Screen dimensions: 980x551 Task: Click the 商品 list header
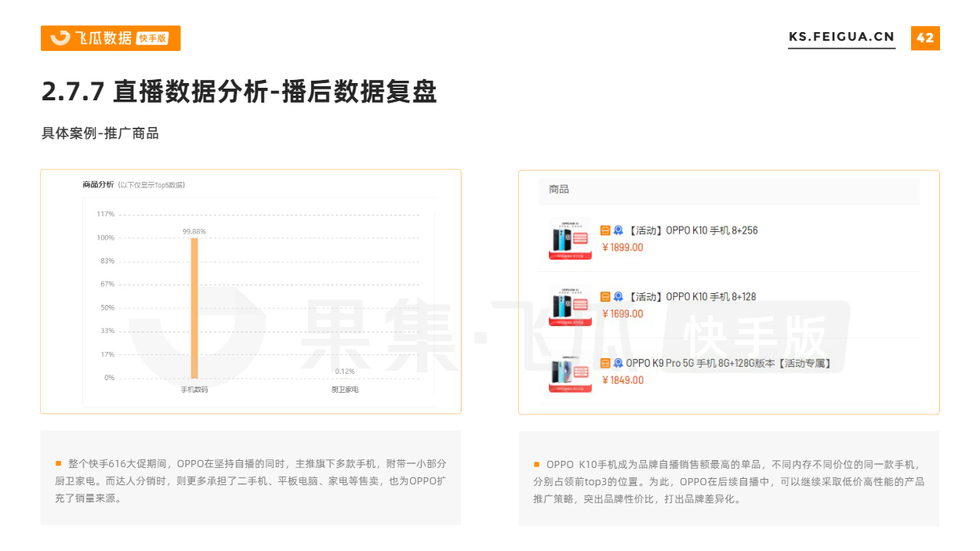tap(559, 190)
